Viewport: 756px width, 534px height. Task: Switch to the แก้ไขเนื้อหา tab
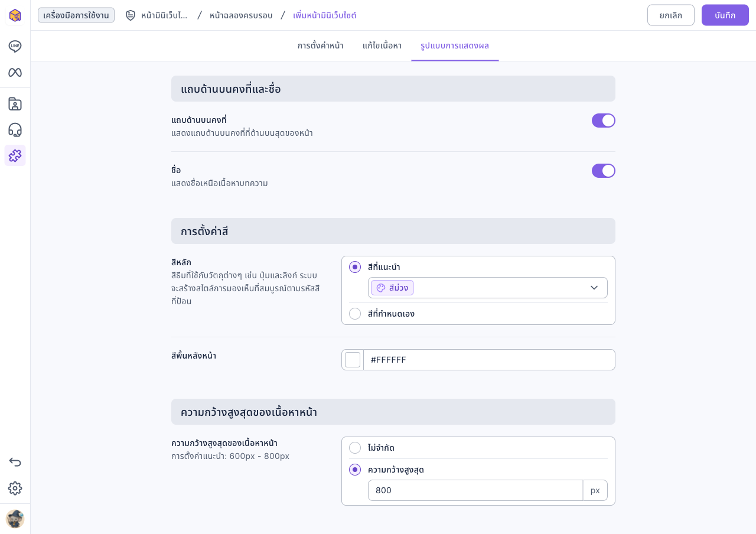[x=382, y=45]
